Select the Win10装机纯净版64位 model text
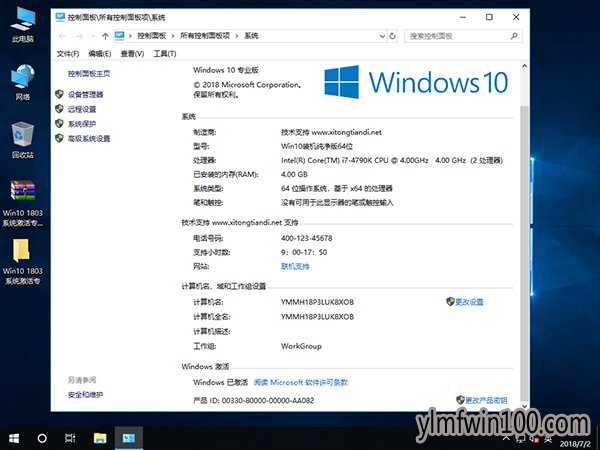 (x=317, y=146)
